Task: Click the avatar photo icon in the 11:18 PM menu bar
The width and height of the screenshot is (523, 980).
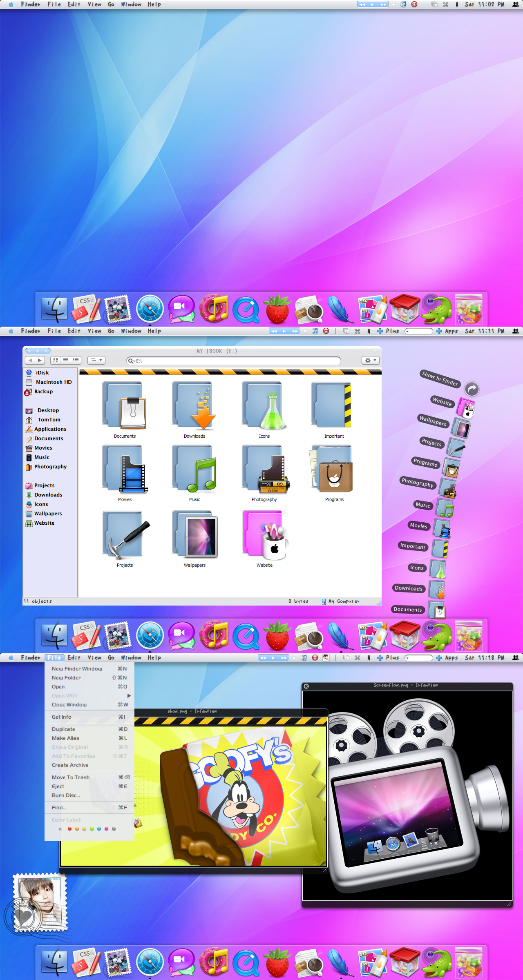Action: pos(326,657)
